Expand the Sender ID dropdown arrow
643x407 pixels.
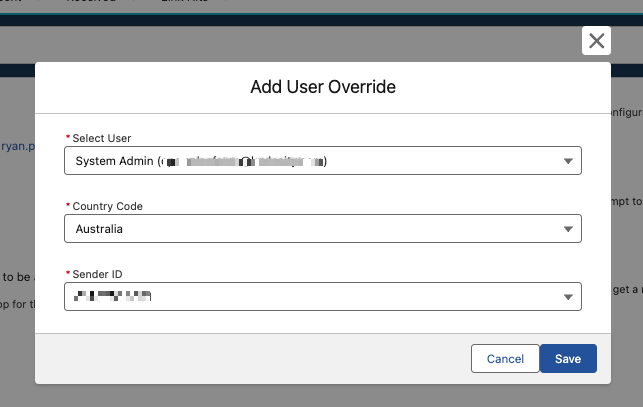pyautogui.click(x=567, y=297)
